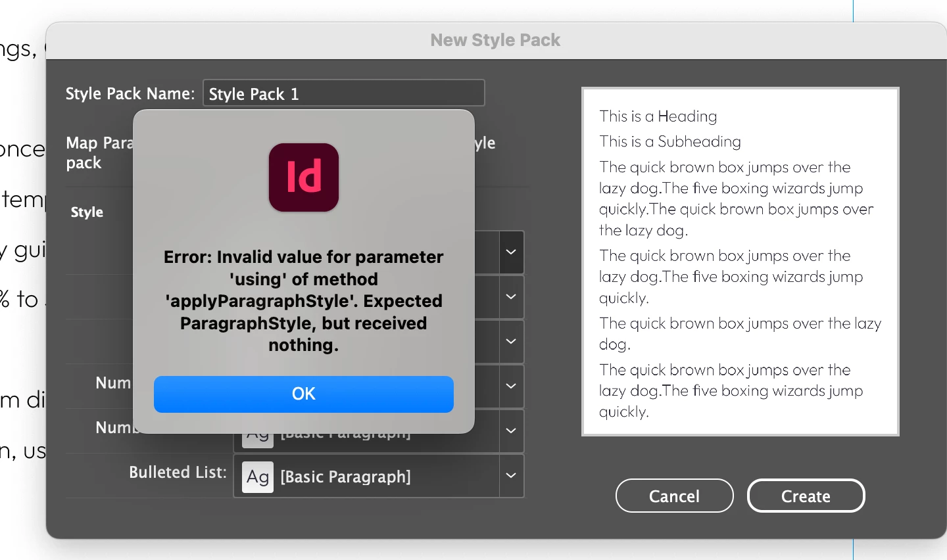Open the Bulleted List style dropdown
Screen dimensions: 947x560
click(x=511, y=476)
